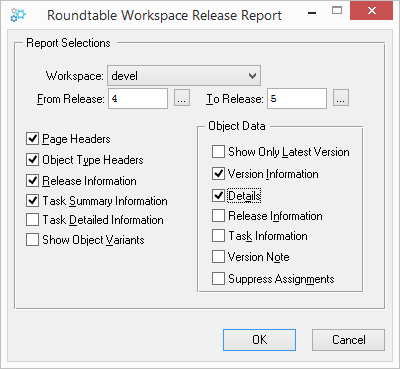Screen dimensions: 400x369
Task: Uncheck the Page Headers checkbox
Action: coord(32,139)
